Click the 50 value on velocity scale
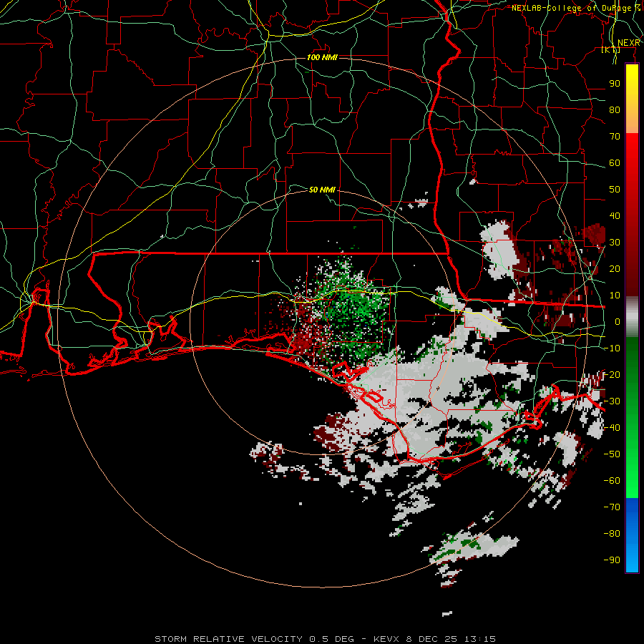This screenshot has width=644, height=644. (615, 190)
